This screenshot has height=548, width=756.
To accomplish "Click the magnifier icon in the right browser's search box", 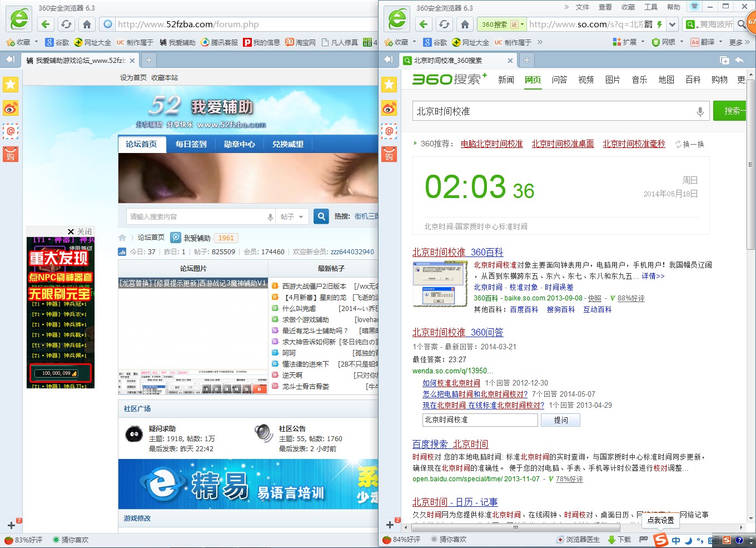I will click(x=741, y=24).
